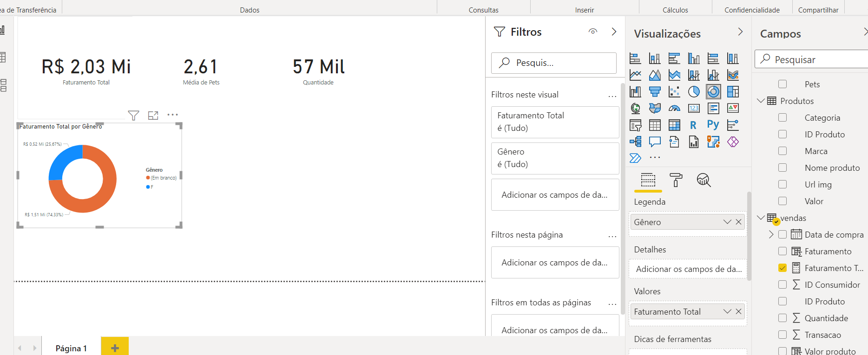Remove Gênero from the Legenda well

[738, 222]
